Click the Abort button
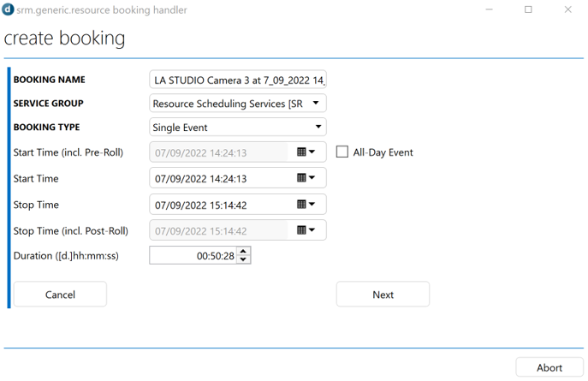588x381 pixels. (x=549, y=367)
